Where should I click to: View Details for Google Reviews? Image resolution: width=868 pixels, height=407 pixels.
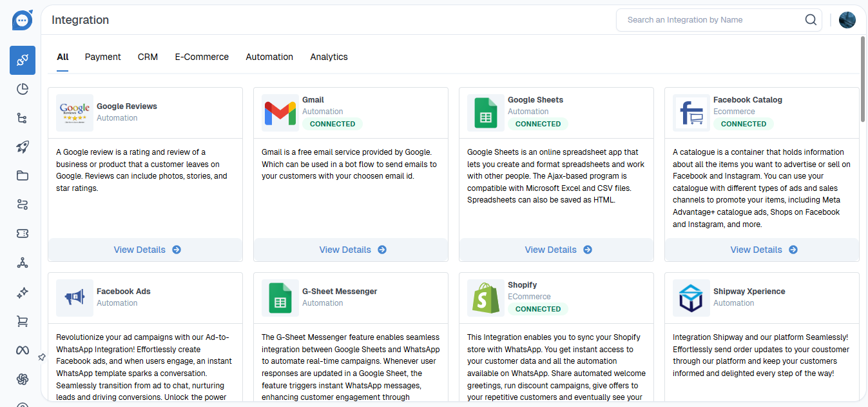[x=146, y=250]
